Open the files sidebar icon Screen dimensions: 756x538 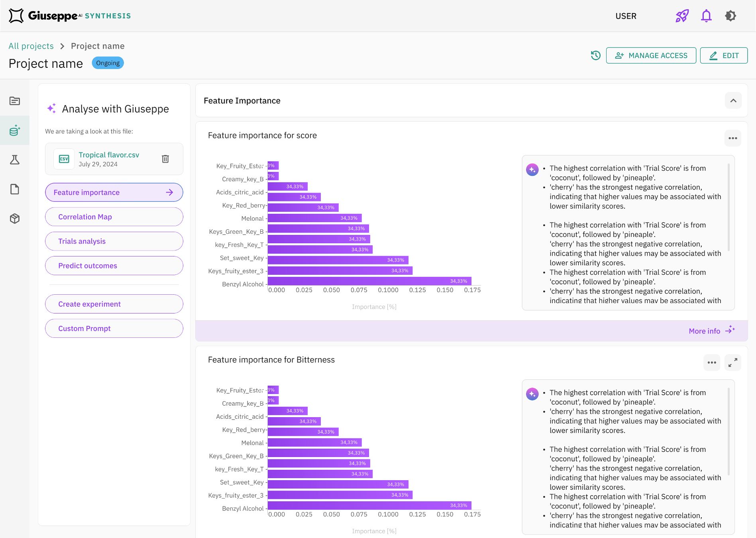15,101
